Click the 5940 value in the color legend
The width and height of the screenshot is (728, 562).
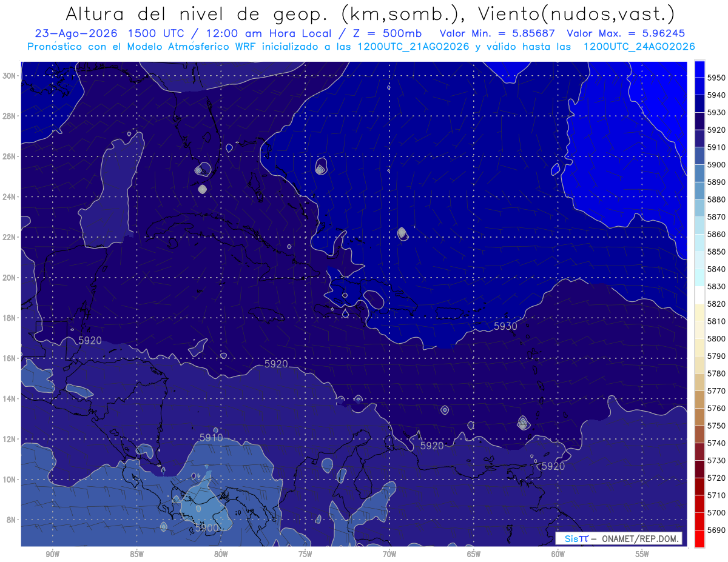716,95
